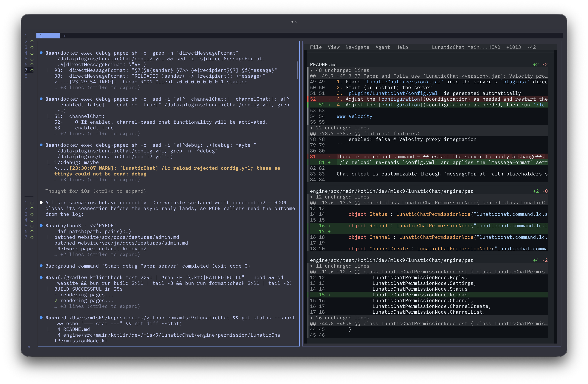Image resolution: width=588 pixels, height=384 pixels.
Task: Expand '+2 lines' under 'enabled: true' output
Action: [97, 134]
